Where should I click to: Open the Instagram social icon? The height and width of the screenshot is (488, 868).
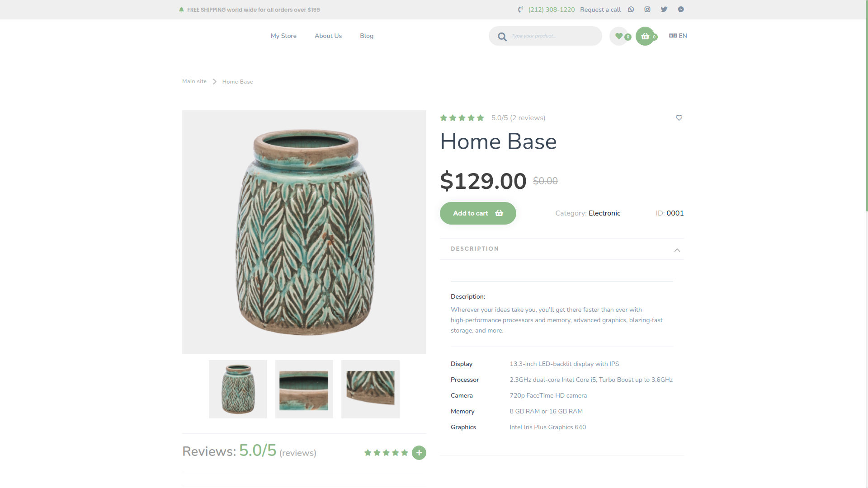pyautogui.click(x=647, y=9)
